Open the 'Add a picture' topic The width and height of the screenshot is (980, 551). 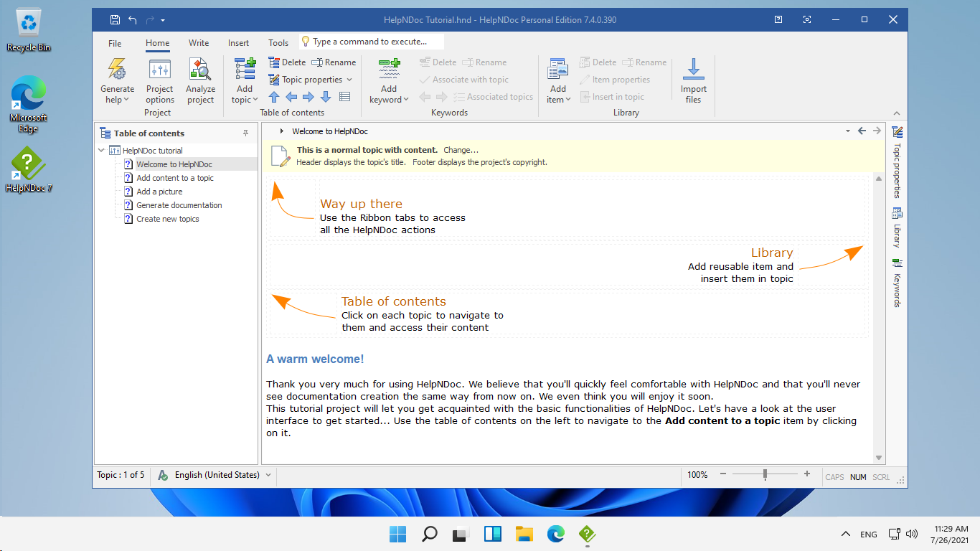click(159, 192)
